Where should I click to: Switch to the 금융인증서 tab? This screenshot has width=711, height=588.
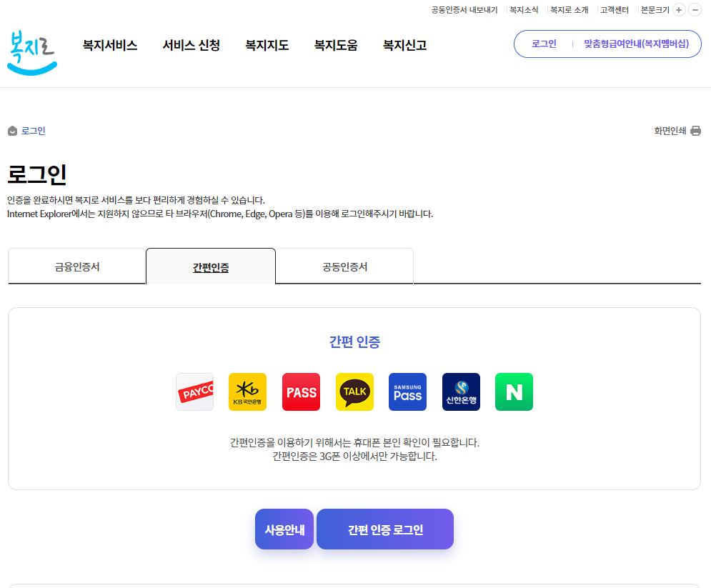coord(77,266)
